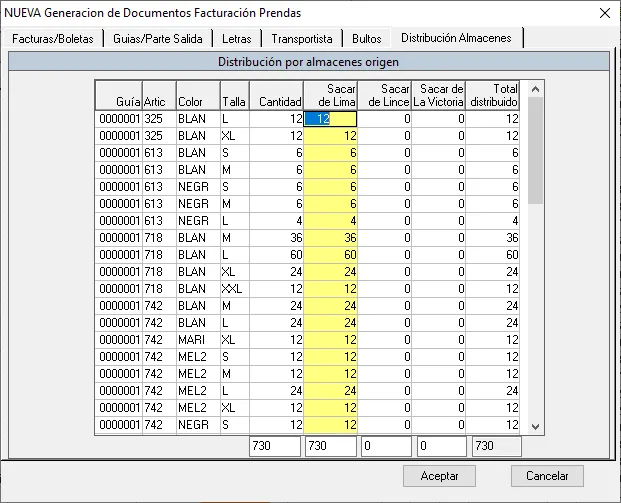Screen dimensions: 621x503
Task: Click the Talla column header
Action: tap(235, 95)
